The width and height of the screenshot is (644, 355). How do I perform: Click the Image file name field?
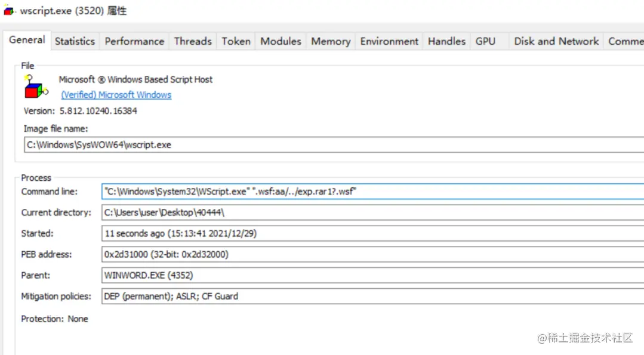pos(334,145)
